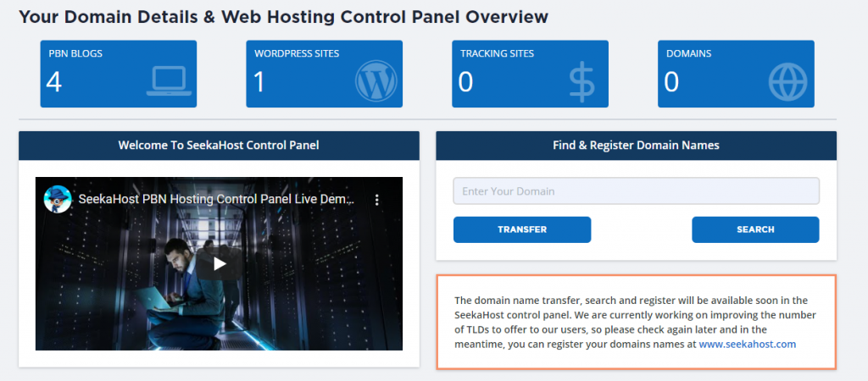Click the WordPress Sites count 1

tap(259, 82)
